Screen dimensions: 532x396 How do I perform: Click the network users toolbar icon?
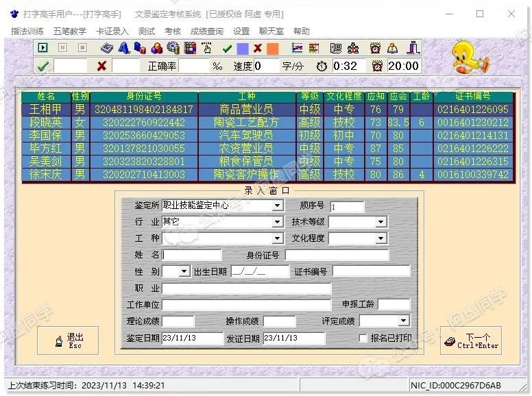353,48
